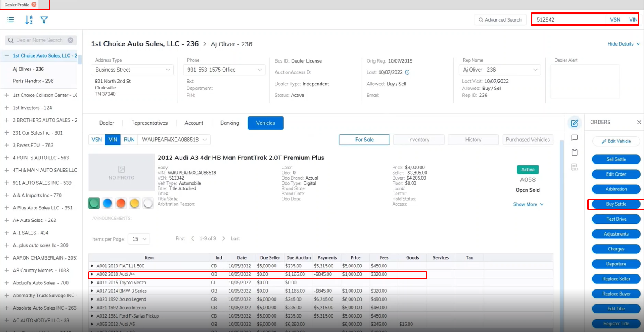The height and width of the screenshot is (332, 644).
Task: Switch to the Banking tab
Action: point(230,123)
